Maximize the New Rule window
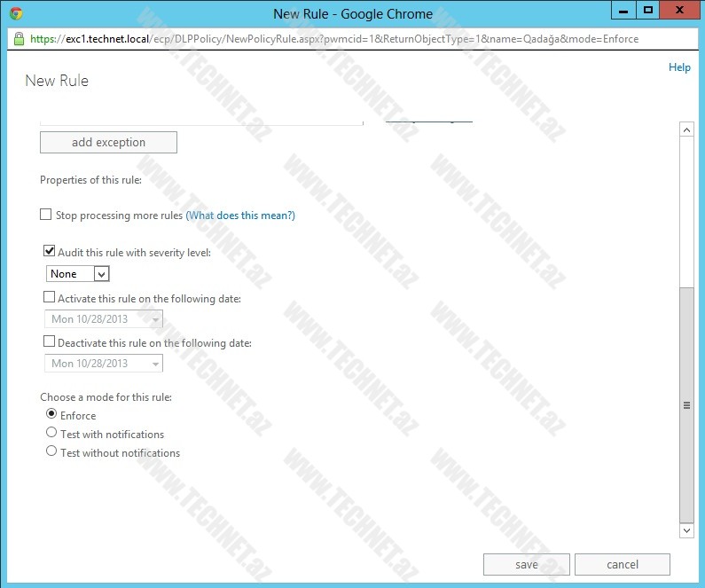The image size is (705, 588). [x=648, y=11]
